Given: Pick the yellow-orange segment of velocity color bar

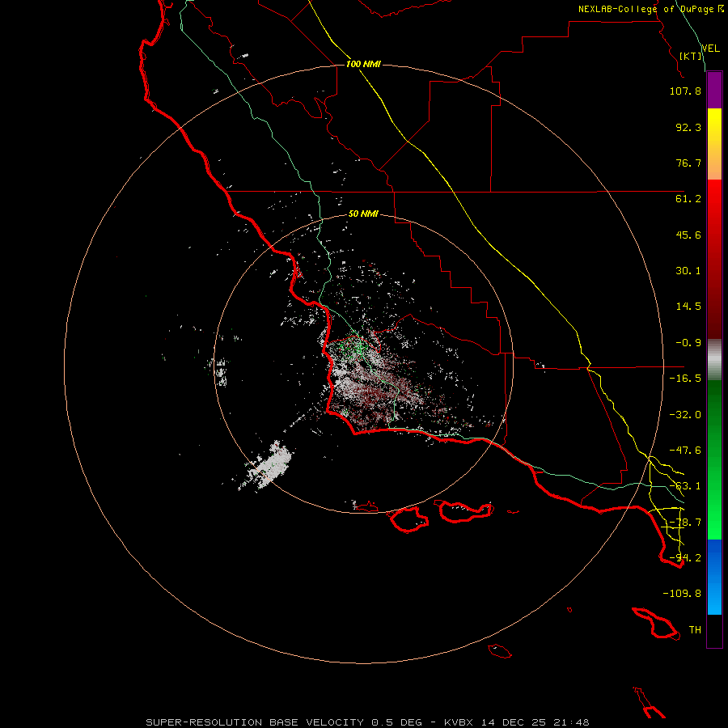Looking at the screenshot, I should click(714, 144).
